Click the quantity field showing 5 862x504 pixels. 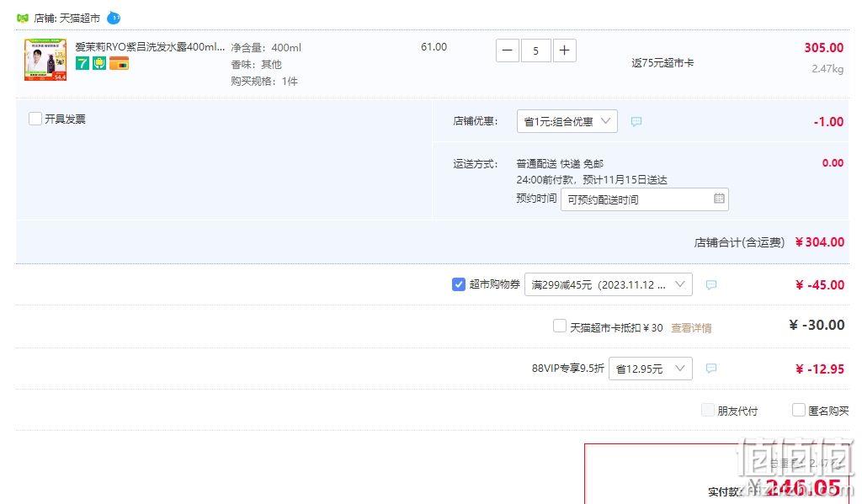point(536,50)
